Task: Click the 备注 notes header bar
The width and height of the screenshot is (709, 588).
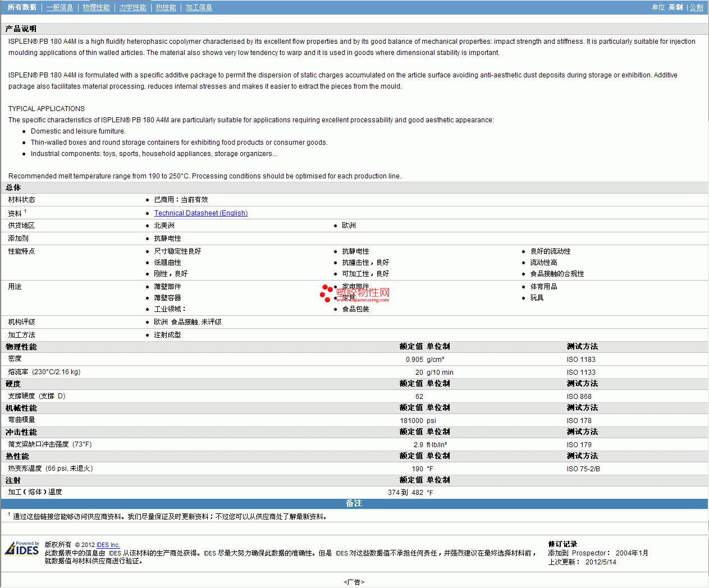Action: click(354, 503)
